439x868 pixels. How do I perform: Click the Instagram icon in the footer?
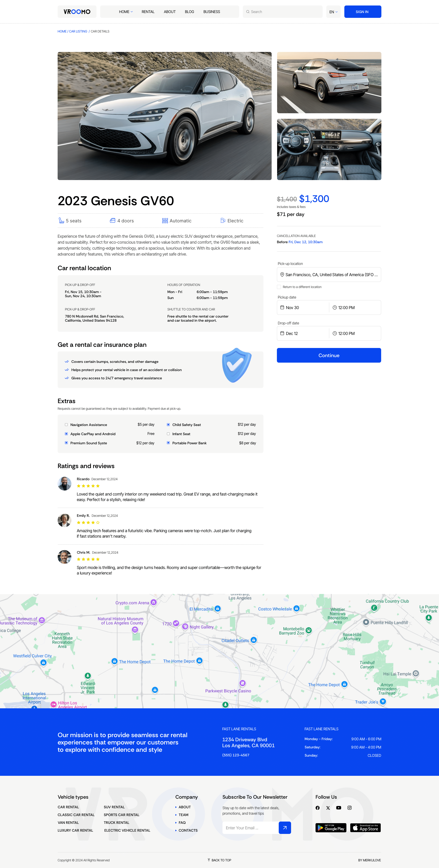pos(349,808)
